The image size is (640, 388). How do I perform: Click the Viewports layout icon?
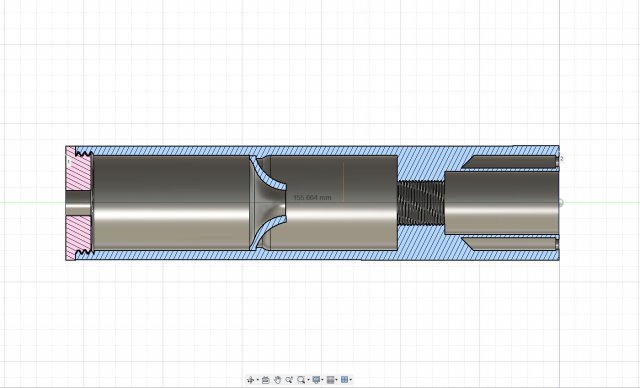[x=344, y=380]
